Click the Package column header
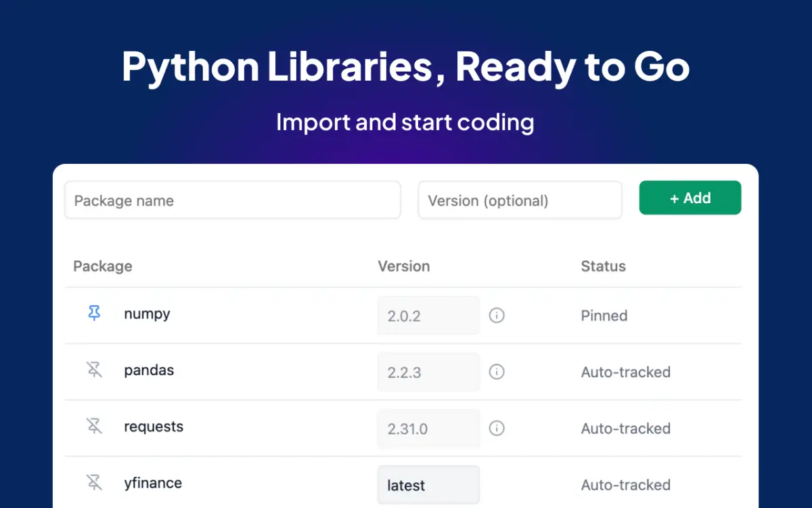This screenshot has height=508, width=812. (103, 266)
